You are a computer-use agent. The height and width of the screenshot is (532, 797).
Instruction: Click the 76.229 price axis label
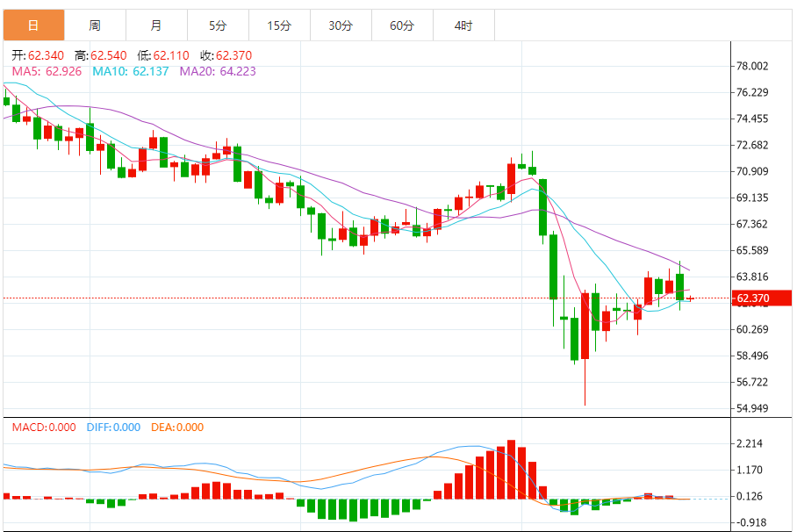coord(752,92)
